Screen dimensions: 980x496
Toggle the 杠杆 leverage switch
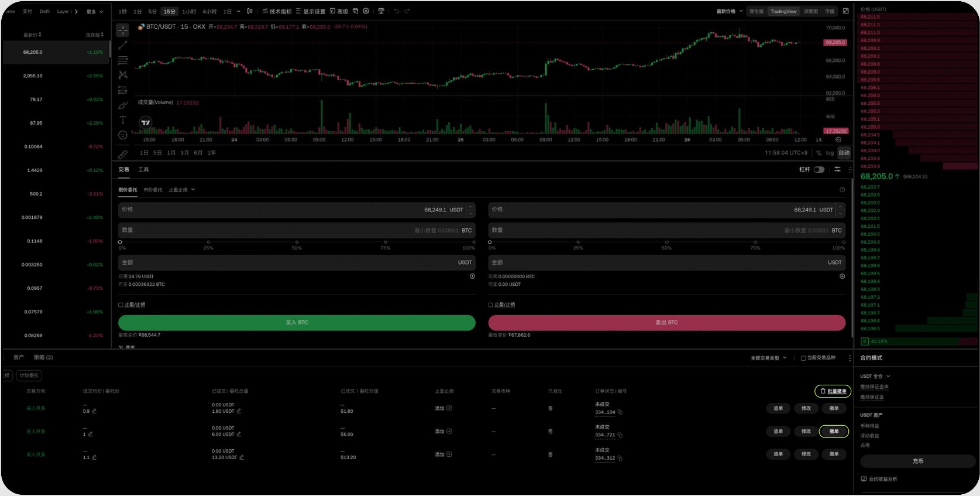tap(819, 170)
